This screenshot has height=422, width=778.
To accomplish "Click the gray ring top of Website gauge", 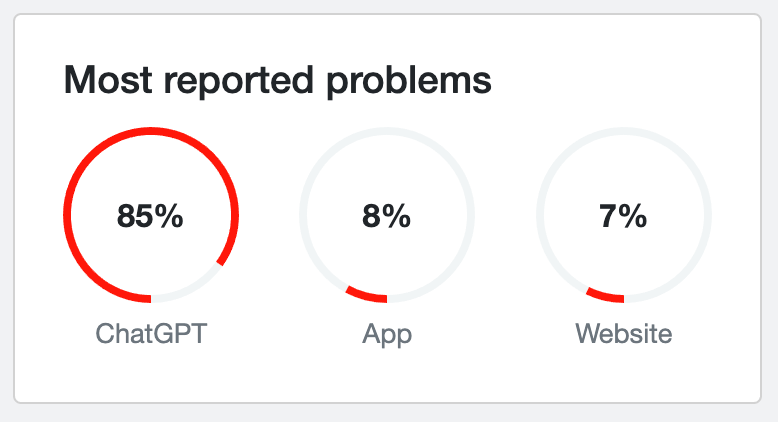I will (x=624, y=131).
